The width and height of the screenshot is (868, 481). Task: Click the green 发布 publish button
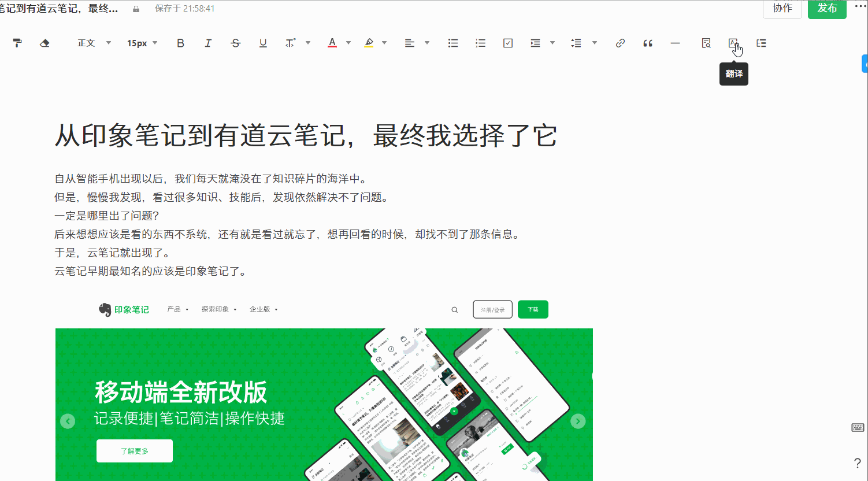[x=827, y=8]
